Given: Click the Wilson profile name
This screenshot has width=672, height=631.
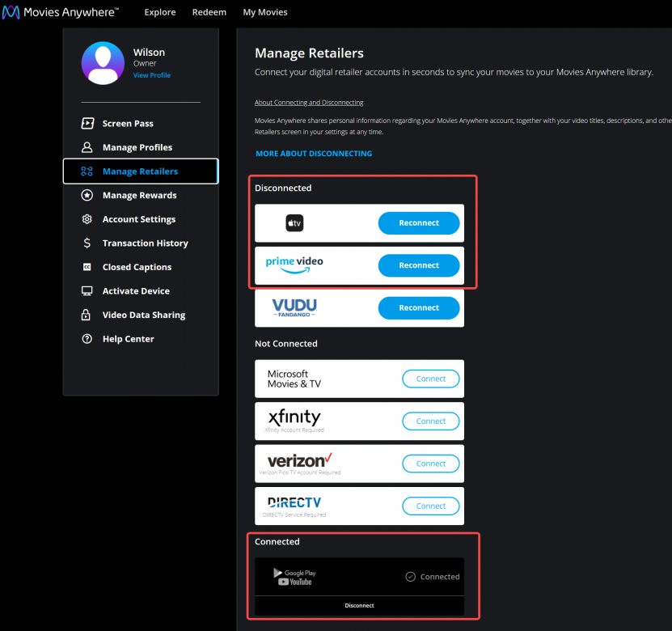Looking at the screenshot, I should (149, 53).
